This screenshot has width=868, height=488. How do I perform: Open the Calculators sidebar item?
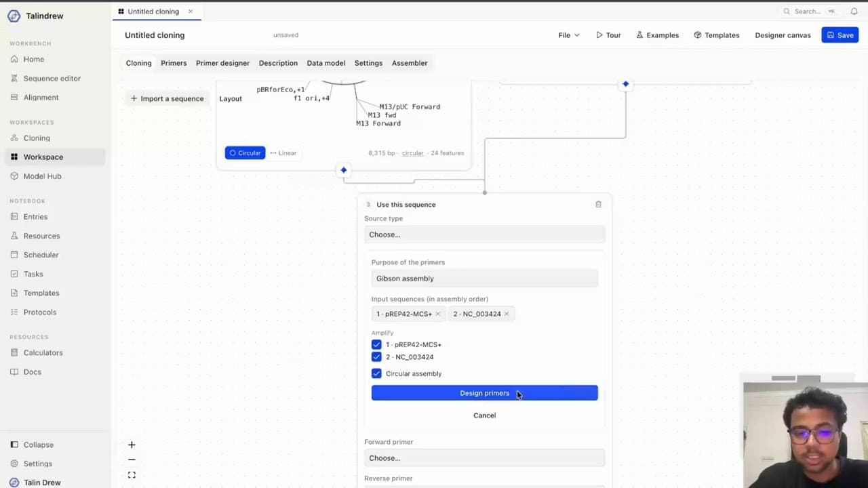(x=43, y=352)
